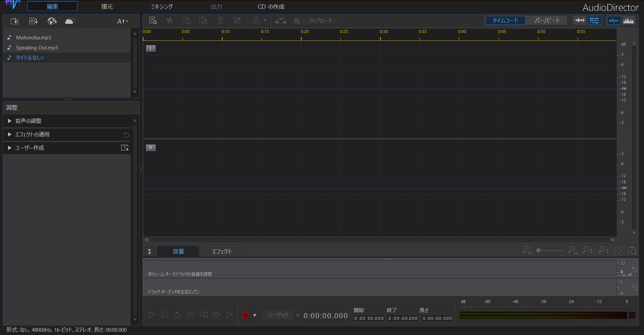Screen dimensions: 644x335
Task: Click the Copy icon
Action: coord(186,21)
